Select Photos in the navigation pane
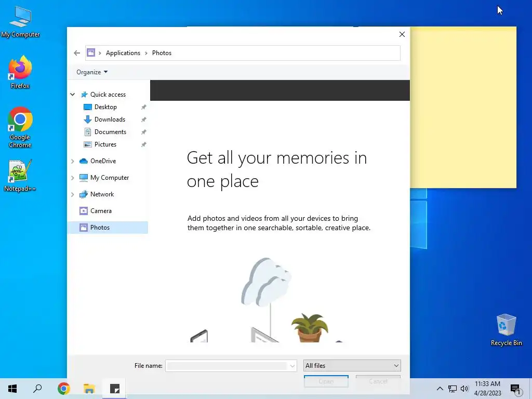This screenshot has height=399, width=532. pos(108,228)
